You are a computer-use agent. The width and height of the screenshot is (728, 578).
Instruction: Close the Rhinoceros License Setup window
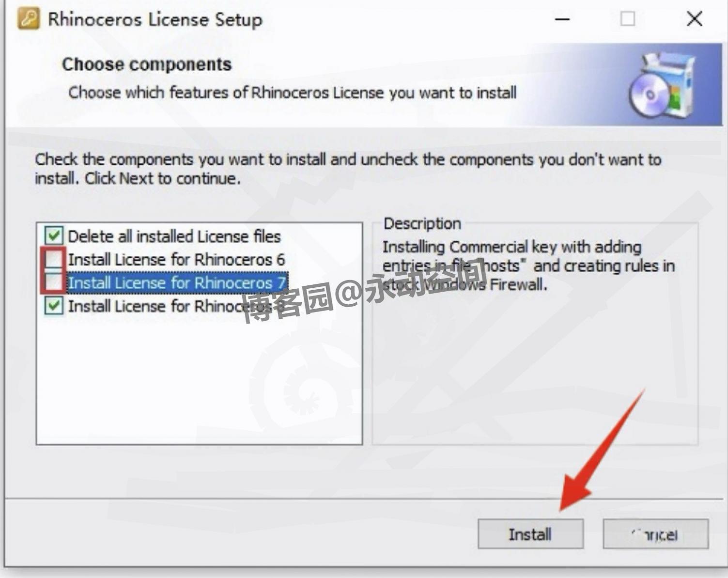695,19
